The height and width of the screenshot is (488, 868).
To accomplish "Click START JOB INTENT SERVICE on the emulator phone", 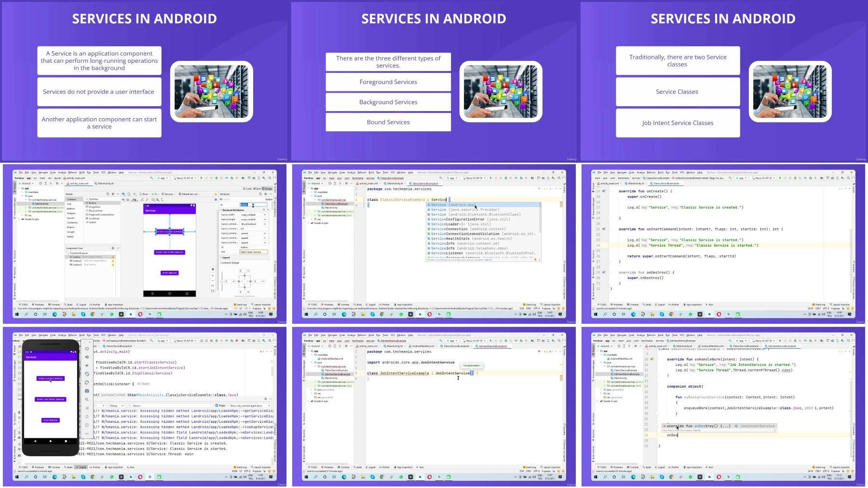I will click(x=51, y=399).
